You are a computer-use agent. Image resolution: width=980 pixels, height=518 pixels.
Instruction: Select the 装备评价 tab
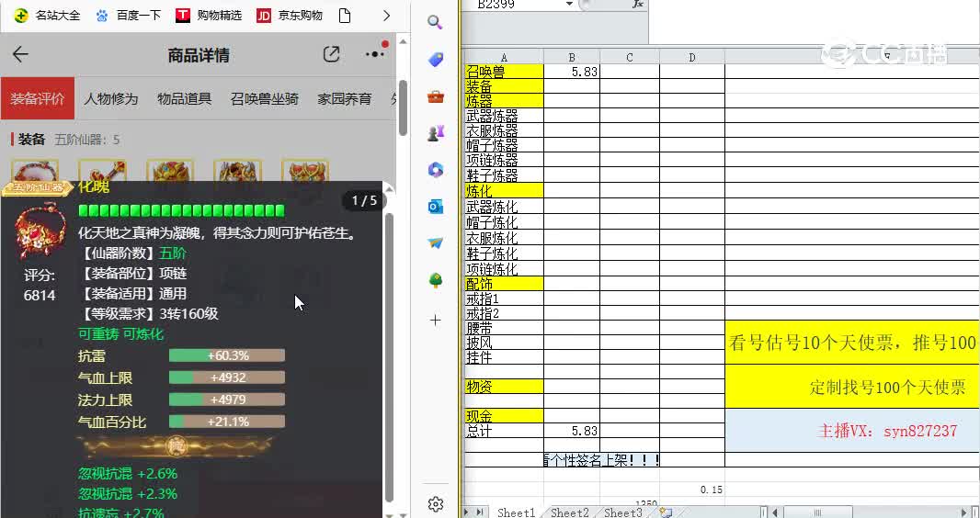click(38, 98)
